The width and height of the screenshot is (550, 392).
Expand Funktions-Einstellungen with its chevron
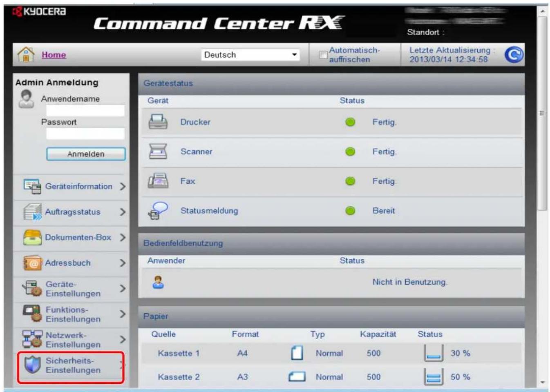(x=123, y=314)
